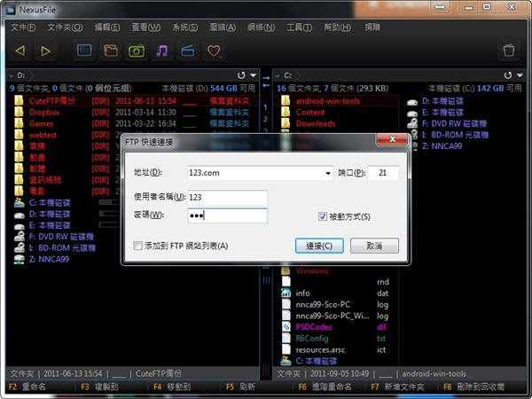Open left panel D: path dropdown arrow

[12, 75]
